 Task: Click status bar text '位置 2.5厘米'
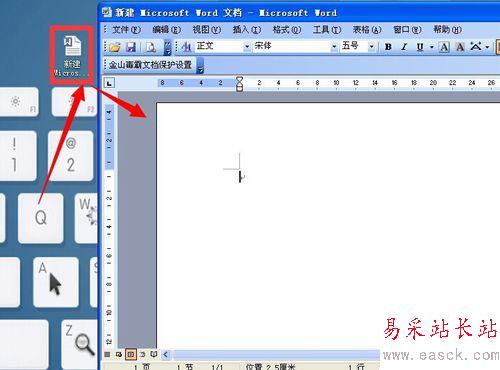270,366
